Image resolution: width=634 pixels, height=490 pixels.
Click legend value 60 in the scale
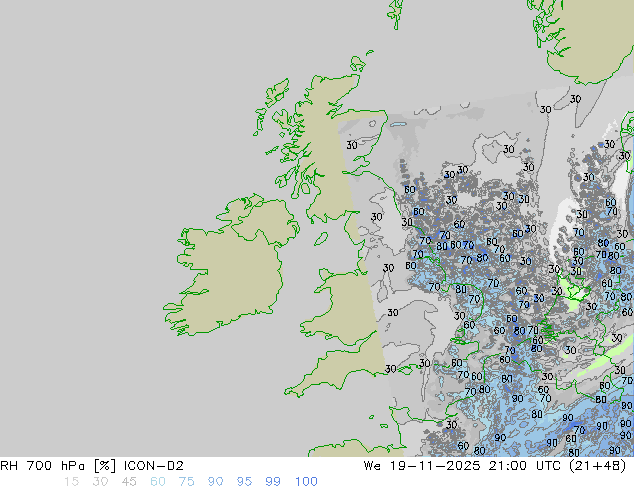tap(157, 482)
